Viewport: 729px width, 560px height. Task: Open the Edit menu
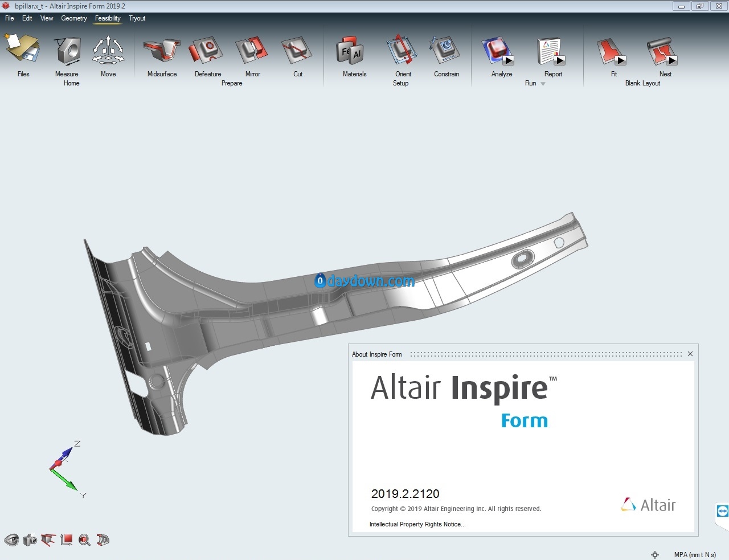click(x=27, y=18)
